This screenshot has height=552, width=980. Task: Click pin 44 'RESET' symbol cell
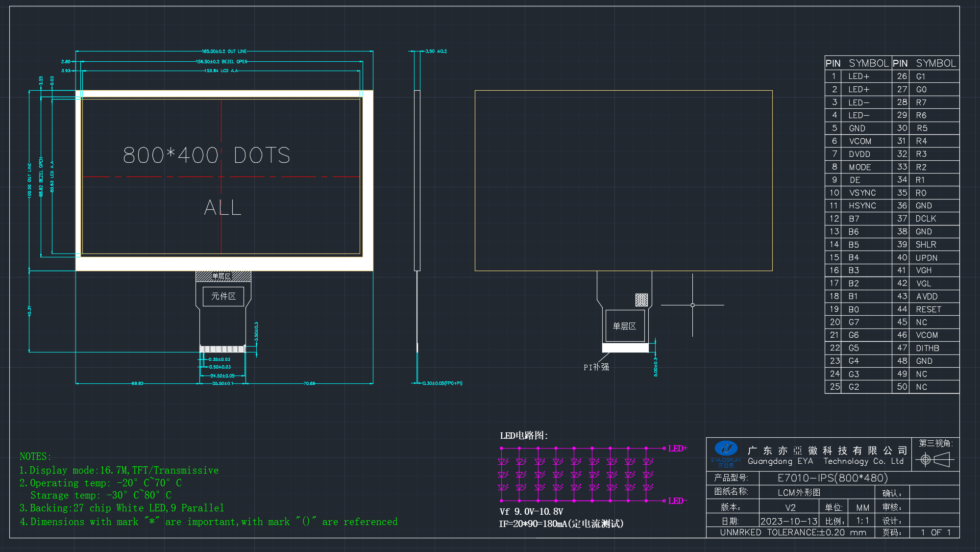tap(934, 309)
